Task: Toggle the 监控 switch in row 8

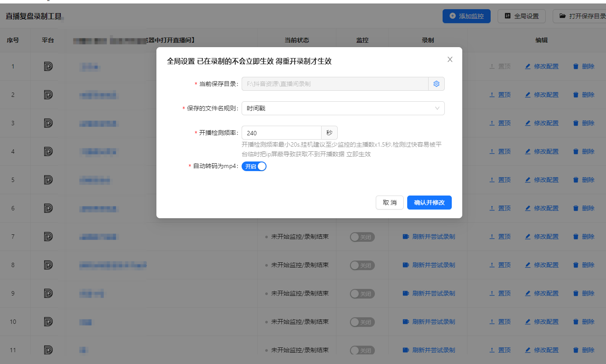Action: (x=363, y=265)
